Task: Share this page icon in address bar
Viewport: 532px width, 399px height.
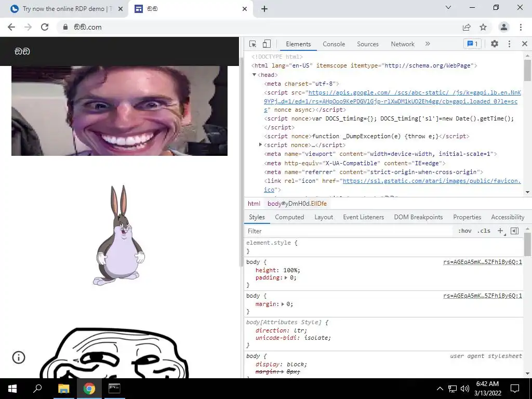Action: click(467, 27)
